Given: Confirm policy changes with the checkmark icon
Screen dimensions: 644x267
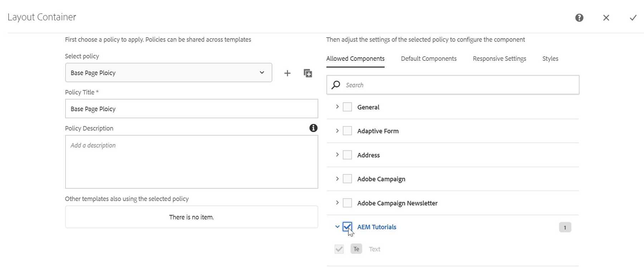Looking at the screenshot, I should 633,18.
